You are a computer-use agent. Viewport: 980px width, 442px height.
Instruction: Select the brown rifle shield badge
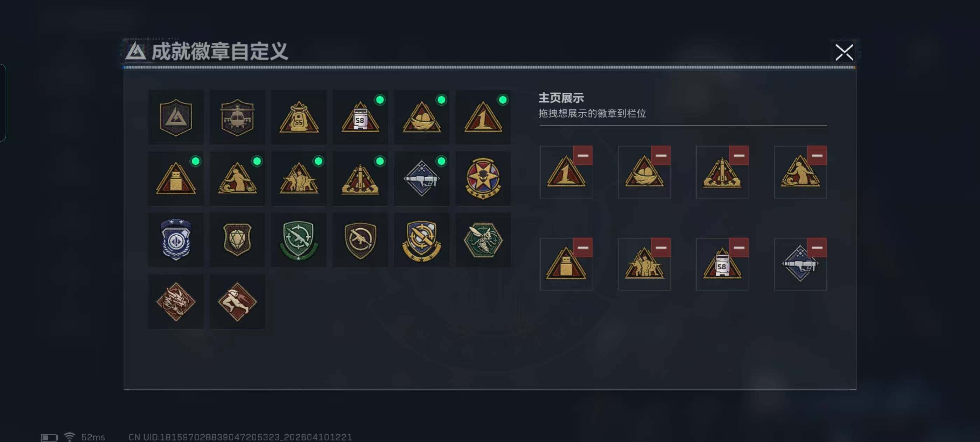[360, 240]
